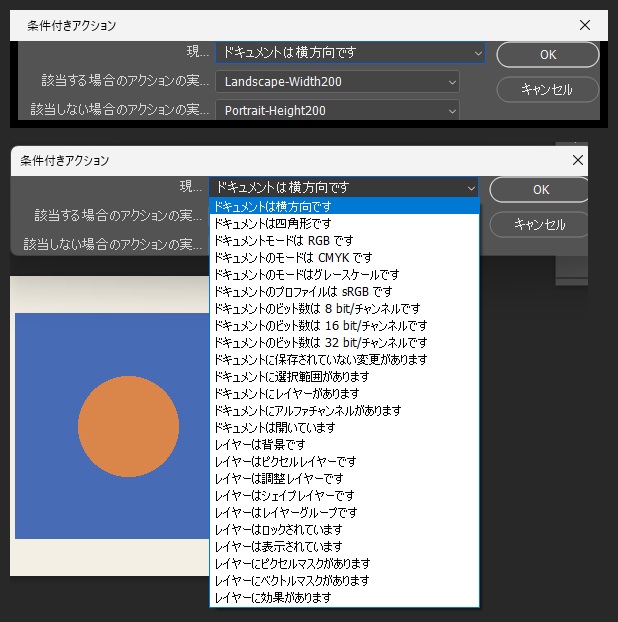Pick レイヤーに効果があります condition

344,598
